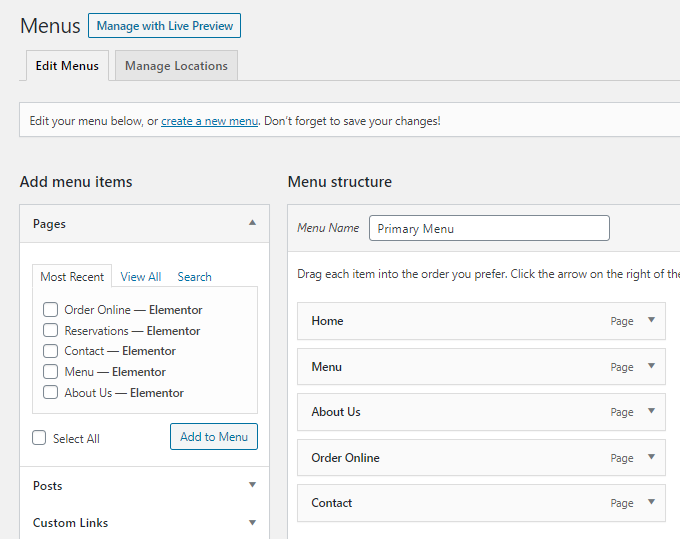680x539 pixels.
Task: Collapse the Pages panel
Action: (x=252, y=224)
